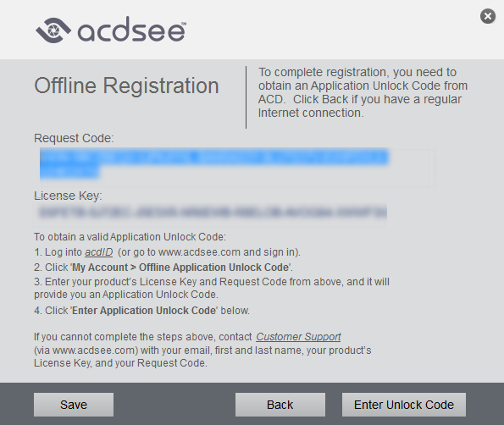504x425 pixels.
Task: Select the highlighted Request Code text
Action: [214, 163]
